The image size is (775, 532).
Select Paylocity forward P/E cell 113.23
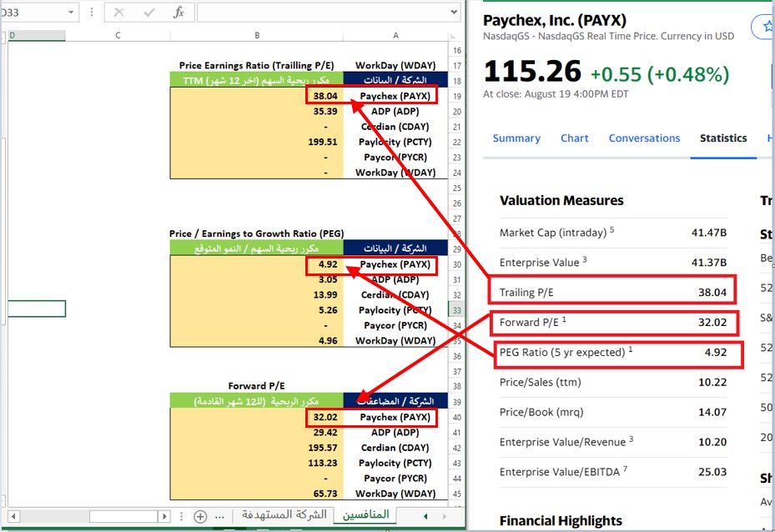(256, 464)
